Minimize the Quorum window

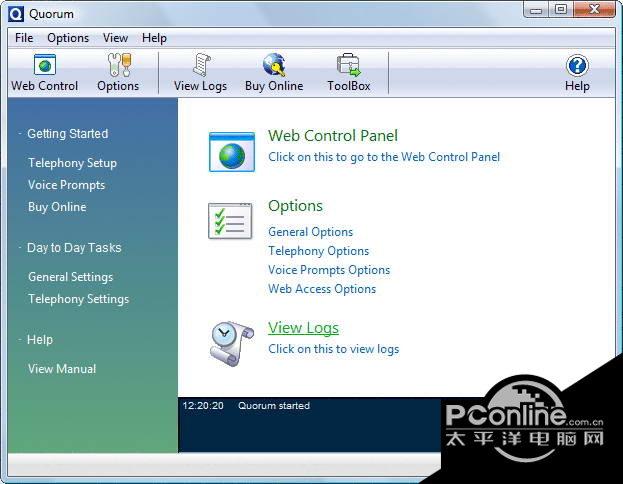[x=536, y=11]
